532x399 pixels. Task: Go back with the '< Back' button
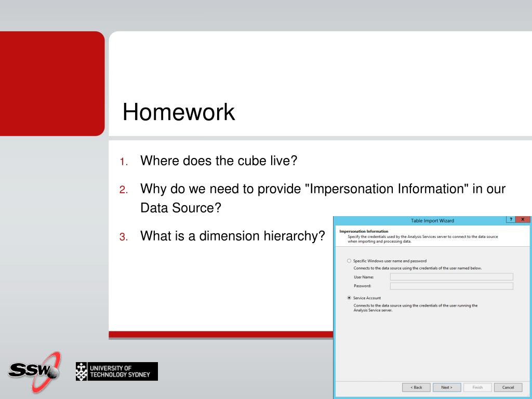416,388
